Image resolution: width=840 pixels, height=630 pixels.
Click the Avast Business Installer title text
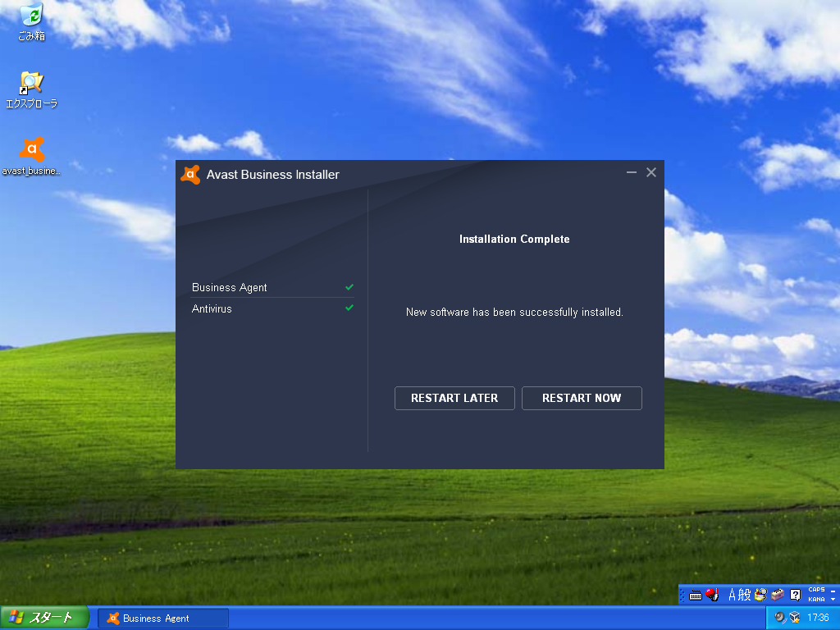coord(272,175)
